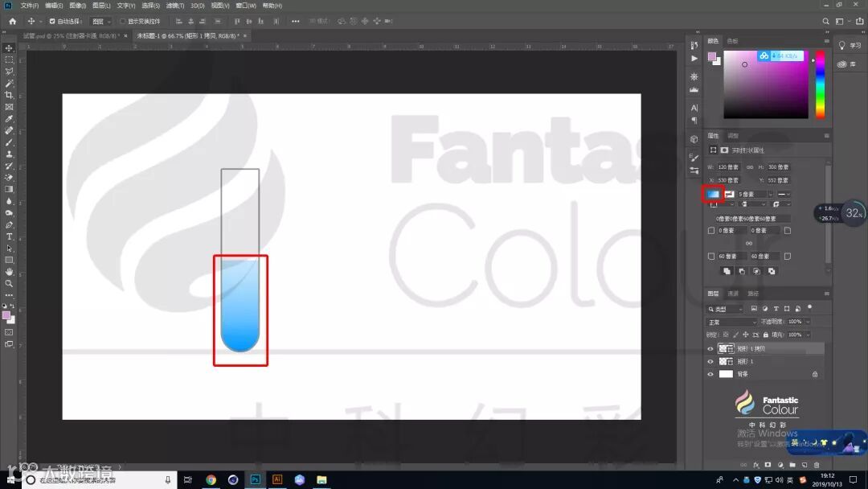Open the stroke line style dropdown
868x489 pixels.
click(x=784, y=195)
